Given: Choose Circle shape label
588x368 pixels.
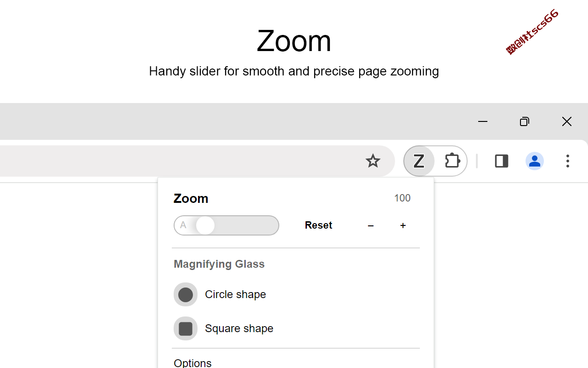Looking at the screenshot, I should click(235, 294).
